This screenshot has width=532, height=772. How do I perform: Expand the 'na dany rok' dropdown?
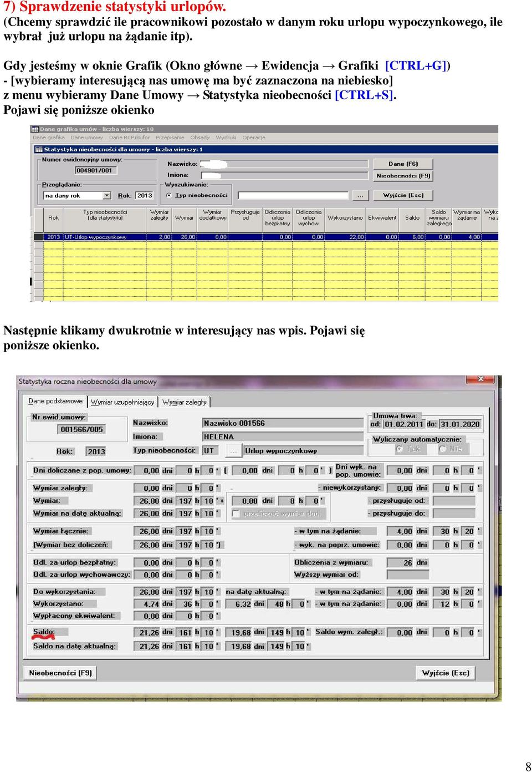coord(107,196)
